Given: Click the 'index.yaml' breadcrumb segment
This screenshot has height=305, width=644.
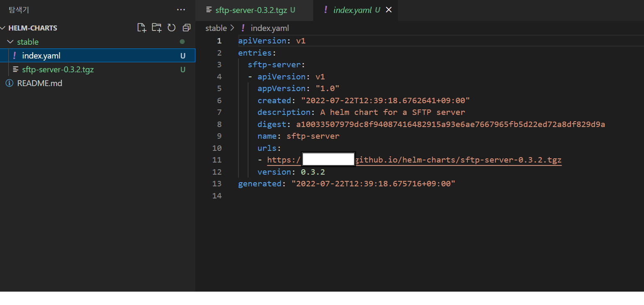Looking at the screenshot, I should [269, 28].
